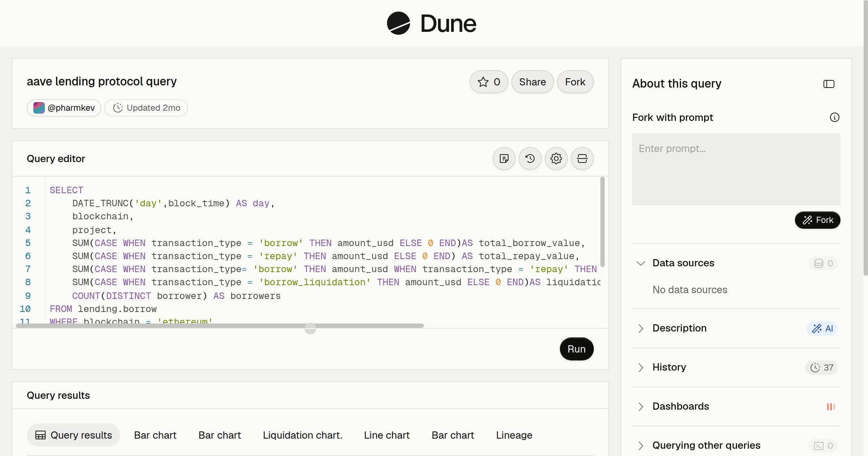
Task: Open the Liquidation chart. tab
Action: pyautogui.click(x=302, y=435)
